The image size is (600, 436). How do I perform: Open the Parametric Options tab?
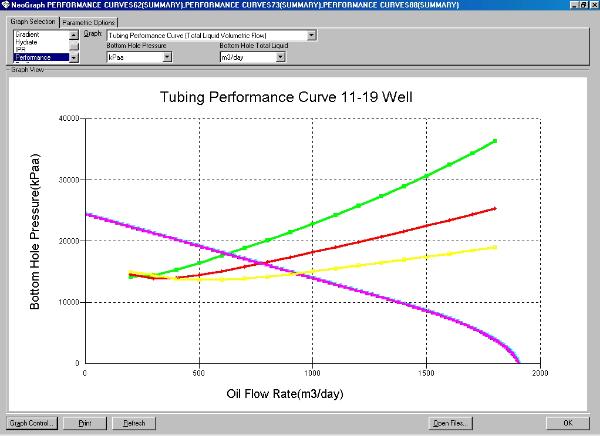pyautogui.click(x=89, y=21)
